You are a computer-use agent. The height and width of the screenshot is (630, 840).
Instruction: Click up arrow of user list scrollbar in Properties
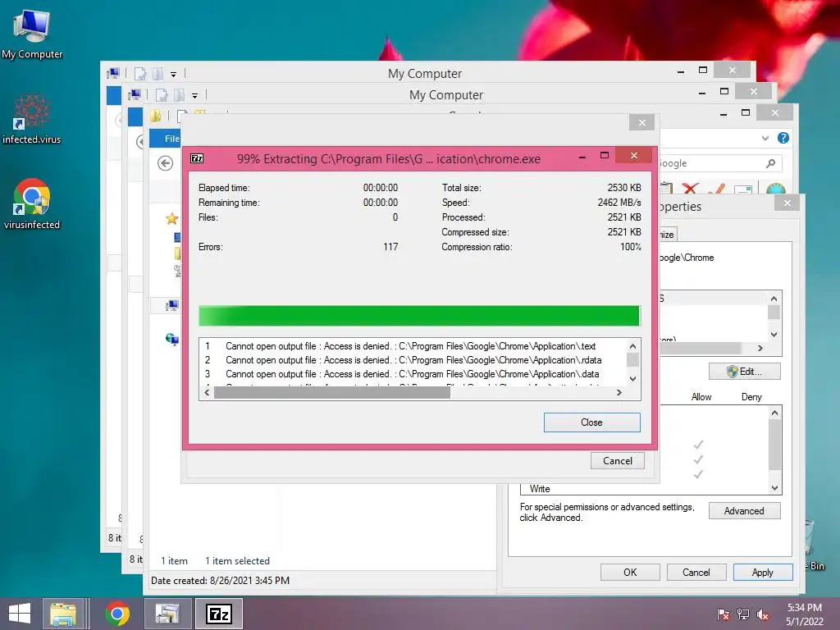click(x=774, y=299)
